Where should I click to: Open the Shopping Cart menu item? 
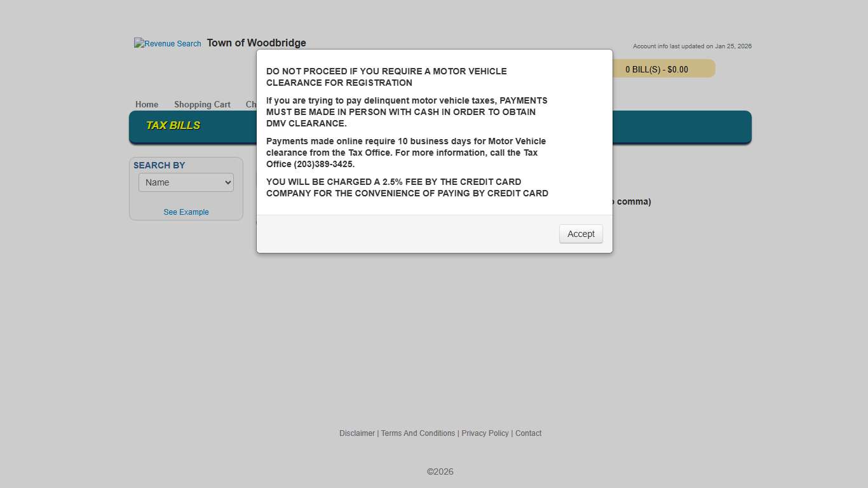202,104
